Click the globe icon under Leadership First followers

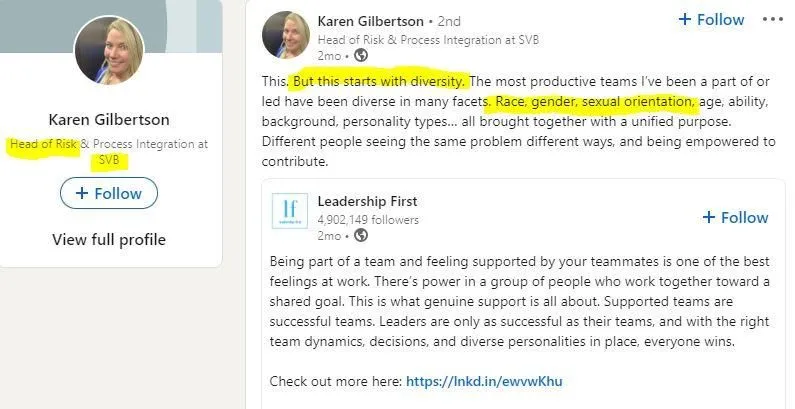click(361, 235)
